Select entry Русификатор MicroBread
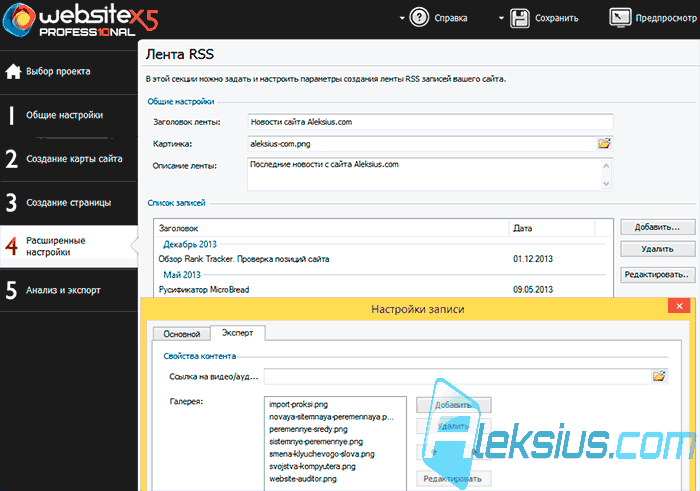700x491 pixels. point(204,290)
